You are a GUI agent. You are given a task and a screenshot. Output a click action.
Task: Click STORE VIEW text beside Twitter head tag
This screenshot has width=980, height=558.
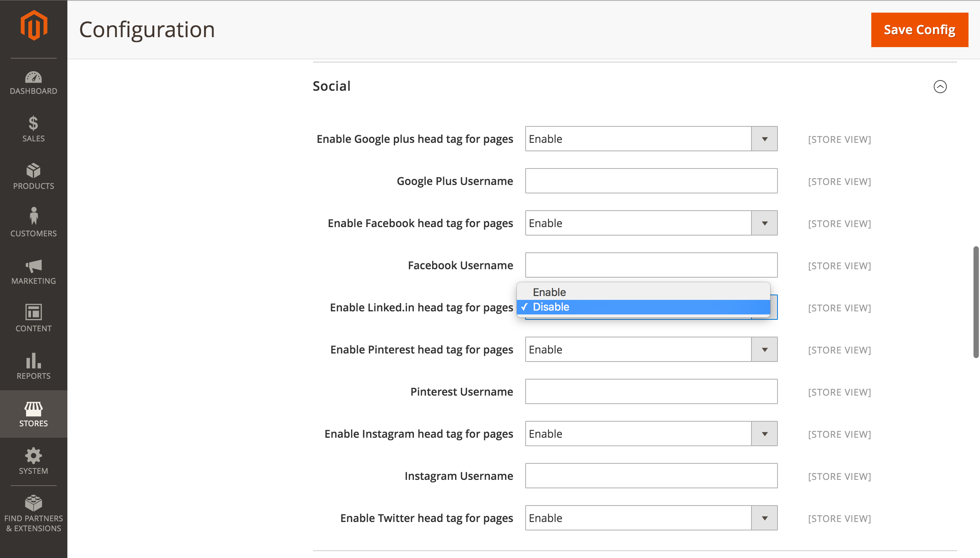[840, 519]
